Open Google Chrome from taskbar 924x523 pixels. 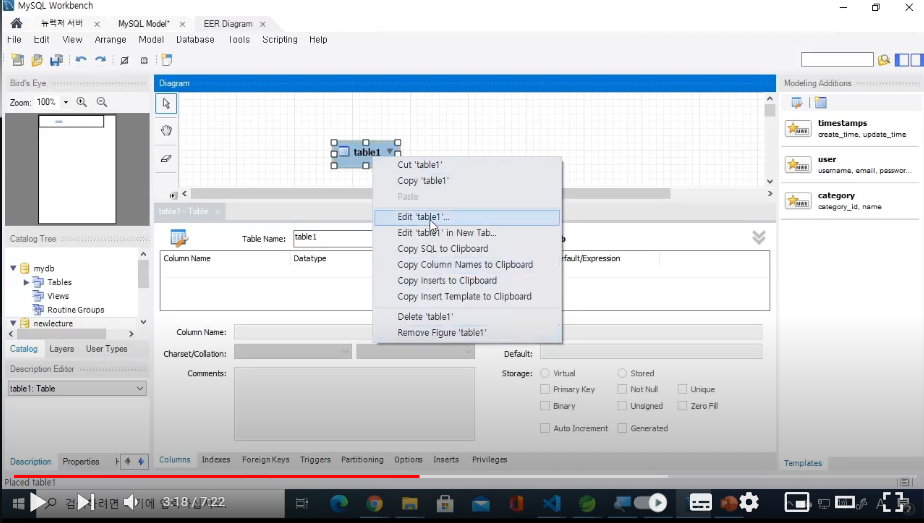[374, 504]
